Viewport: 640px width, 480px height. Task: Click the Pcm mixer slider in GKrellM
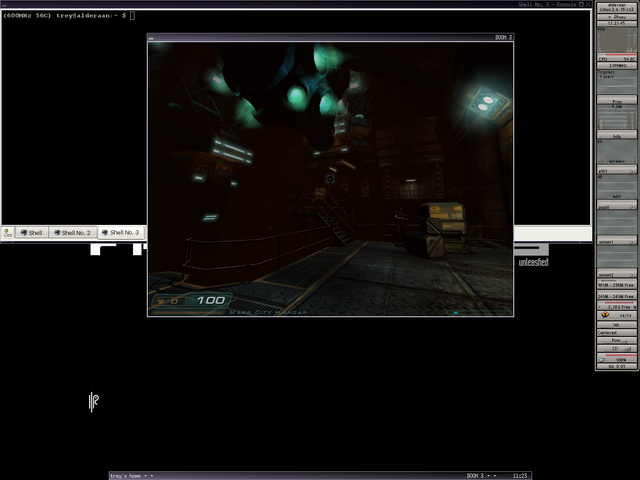point(617,340)
